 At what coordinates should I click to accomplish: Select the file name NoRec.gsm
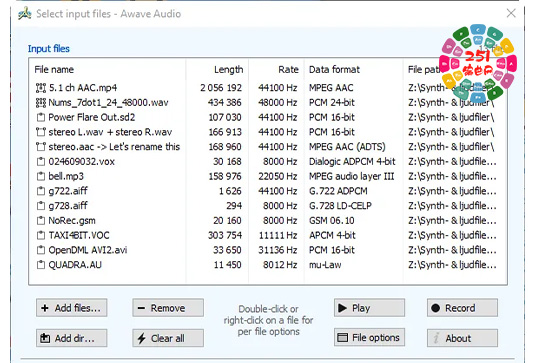(x=72, y=221)
